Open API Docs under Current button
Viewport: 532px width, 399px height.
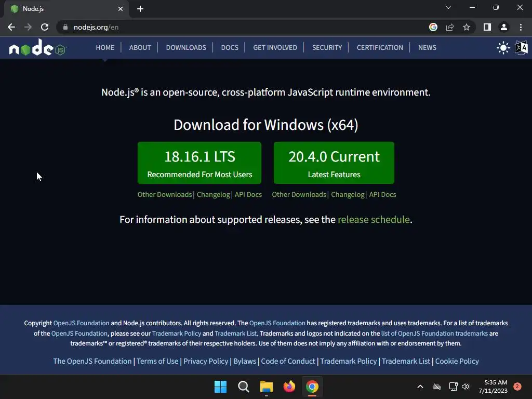click(x=382, y=194)
